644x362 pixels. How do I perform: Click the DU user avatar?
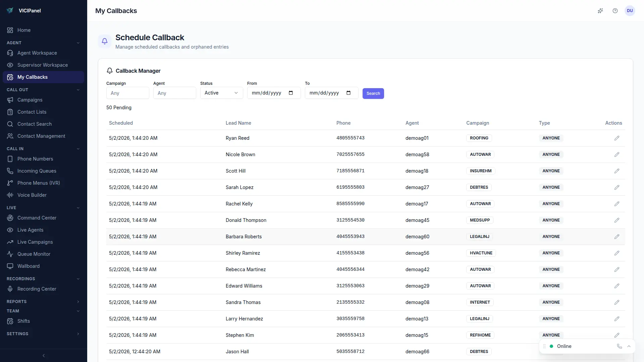pos(630,11)
